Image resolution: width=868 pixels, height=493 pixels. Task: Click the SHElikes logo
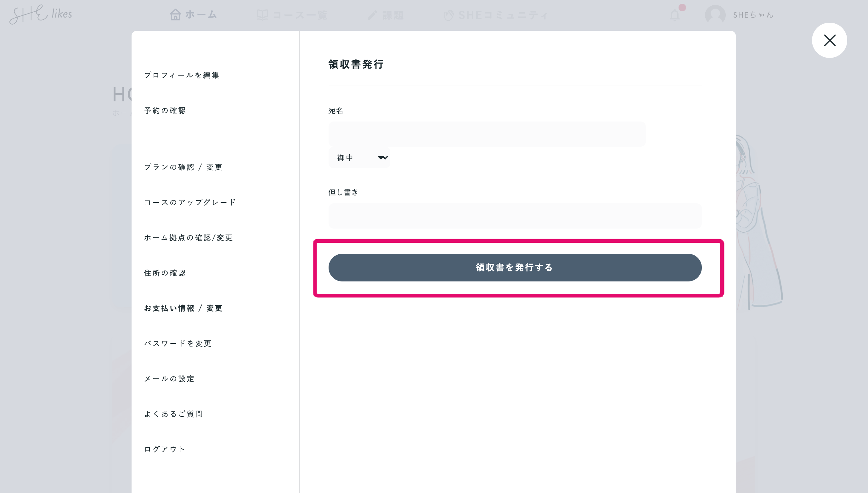41,14
